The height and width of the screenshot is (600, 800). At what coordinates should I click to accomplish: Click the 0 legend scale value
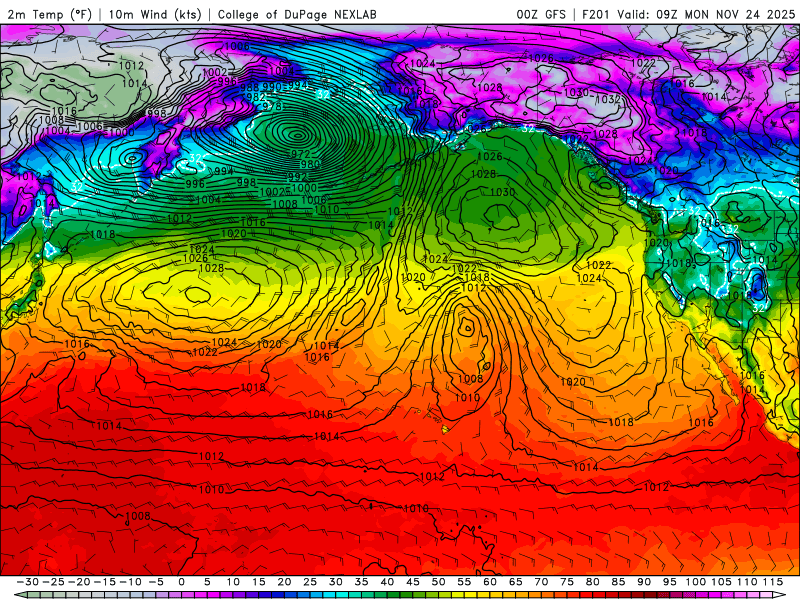pos(182,582)
